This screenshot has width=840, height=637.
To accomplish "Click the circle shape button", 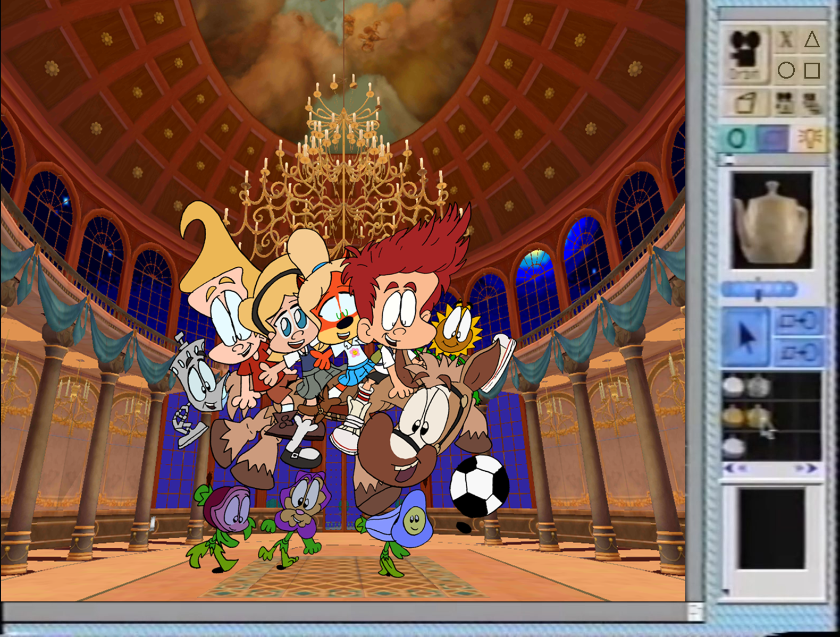I will [786, 70].
